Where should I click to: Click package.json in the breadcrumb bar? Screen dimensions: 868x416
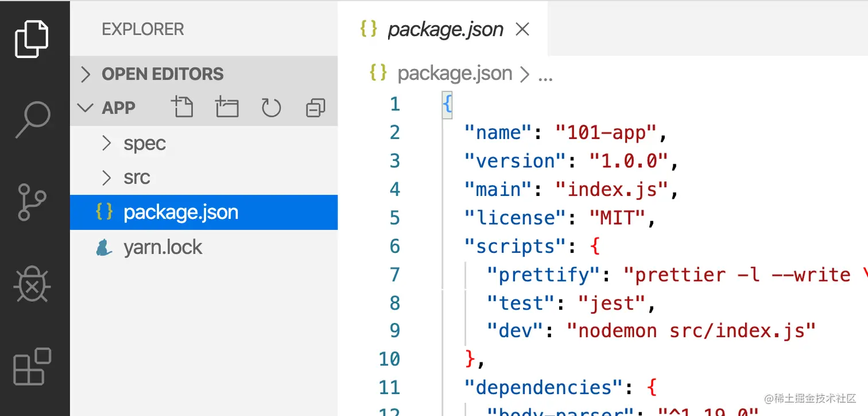coord(454,74)
